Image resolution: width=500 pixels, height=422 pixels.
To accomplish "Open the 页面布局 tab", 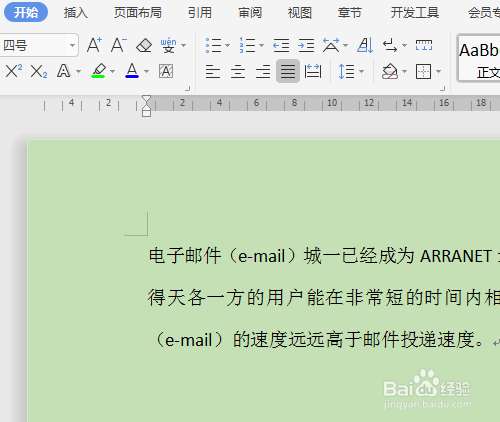I will pos(138,13).
